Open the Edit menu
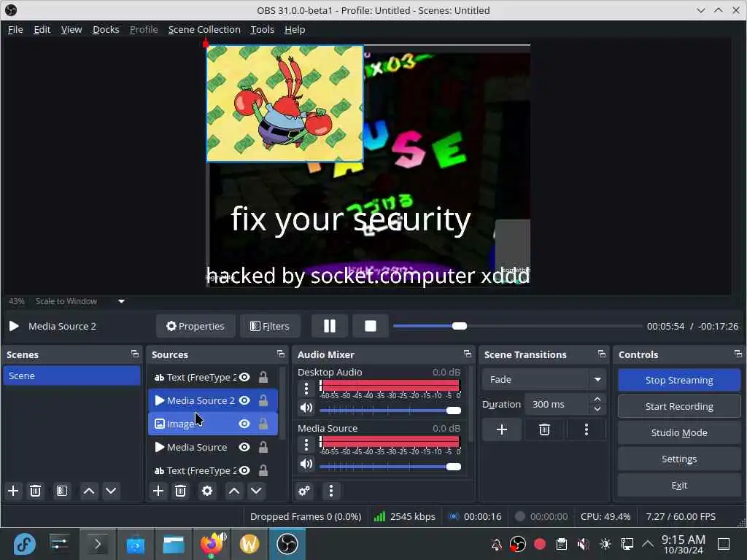Viewport: 747px width, 560px height. 42,29
